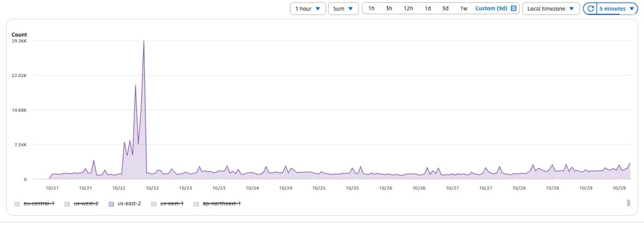Select the 12h time range
Viewport: 644px width, 227px height.
(408, 9)
